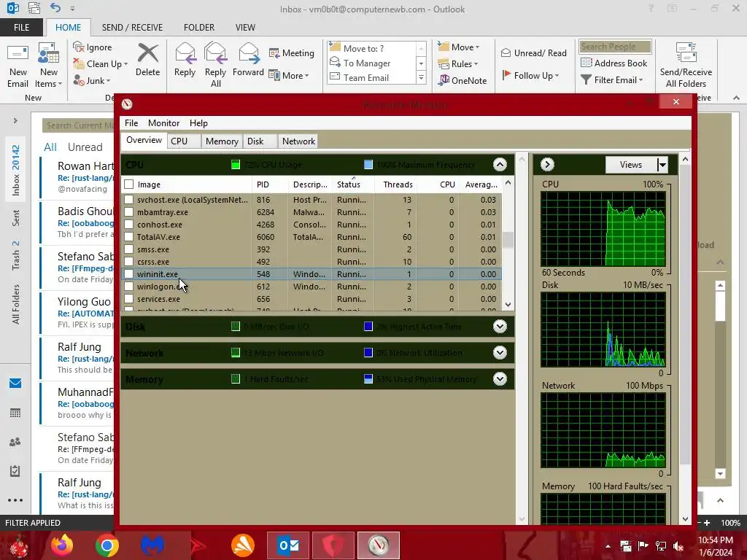Open Address Book in Outlook

click(x=614, y=63)
